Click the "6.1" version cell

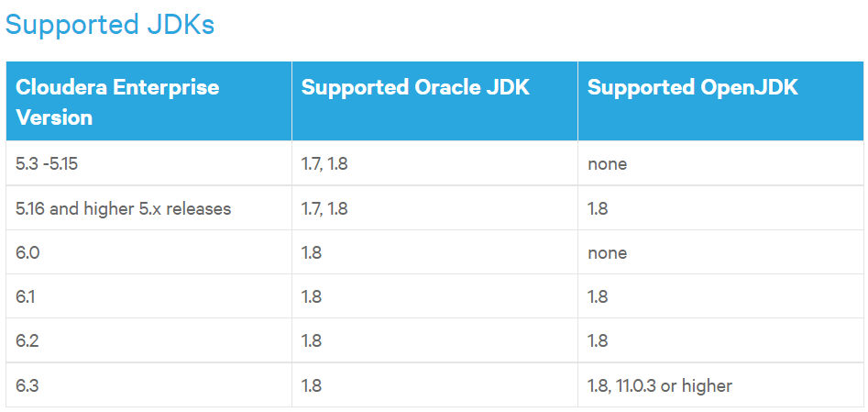tap(27, 296)
